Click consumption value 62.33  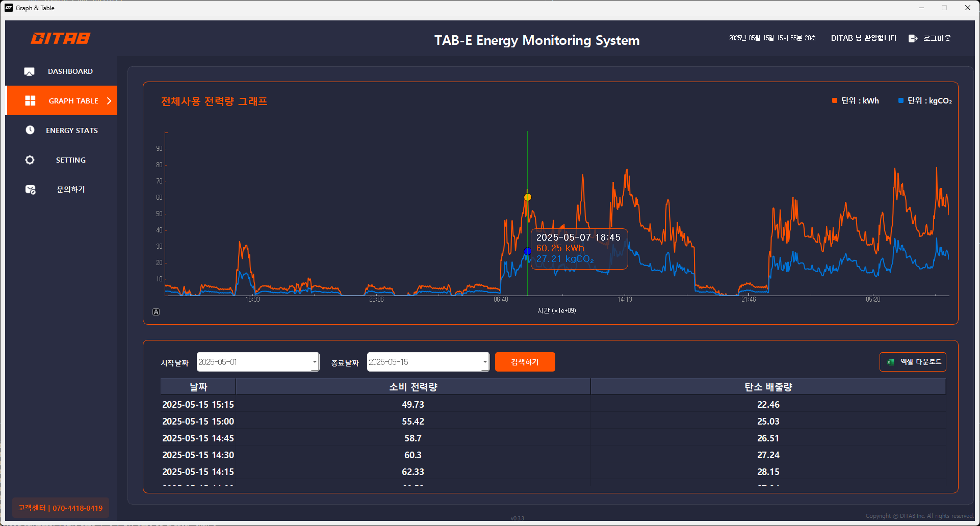pyautogui.click(x=413, y=471)
